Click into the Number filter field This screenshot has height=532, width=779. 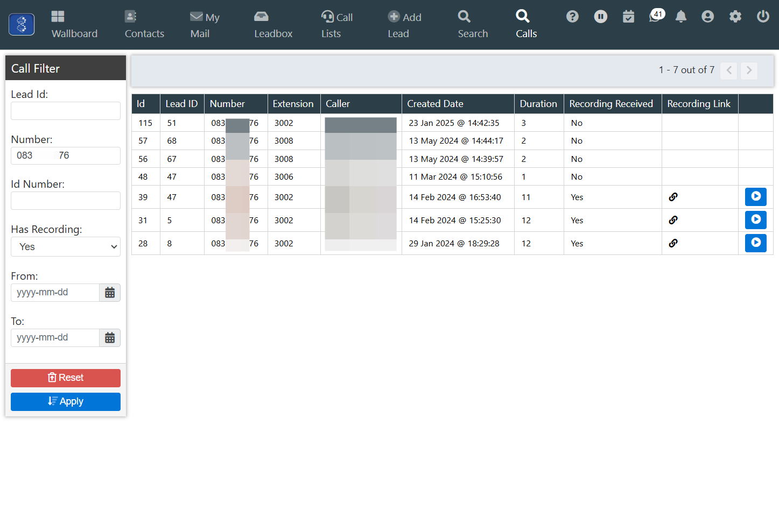coord(66,156)
